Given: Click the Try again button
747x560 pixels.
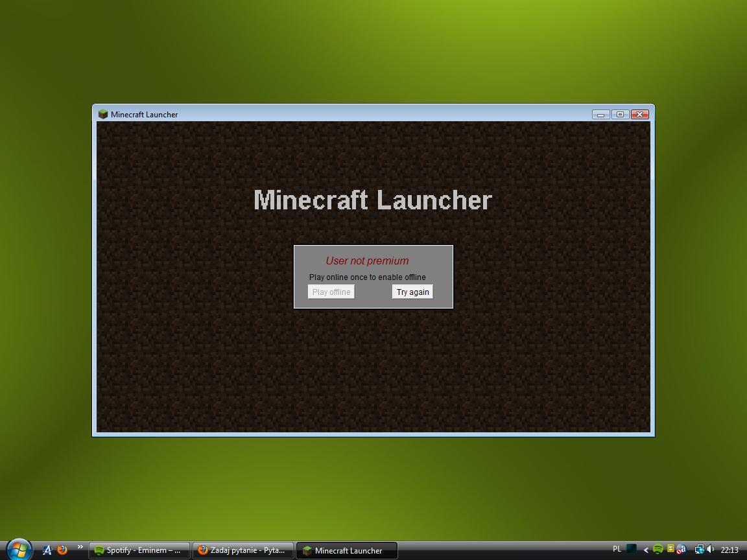Looking at the screenshot, I should (412, 292).
